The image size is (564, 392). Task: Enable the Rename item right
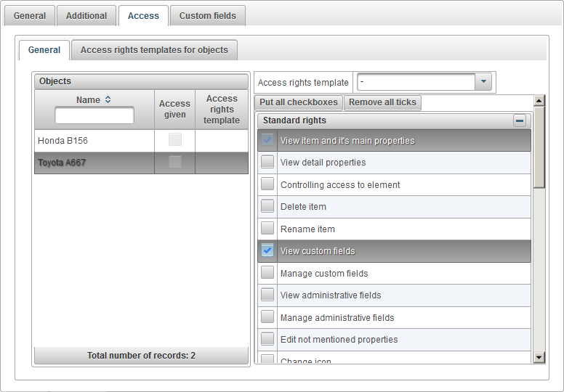click(267, 229)
